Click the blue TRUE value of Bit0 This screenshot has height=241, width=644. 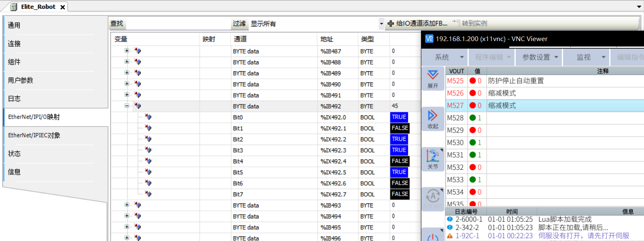[399, 117]
